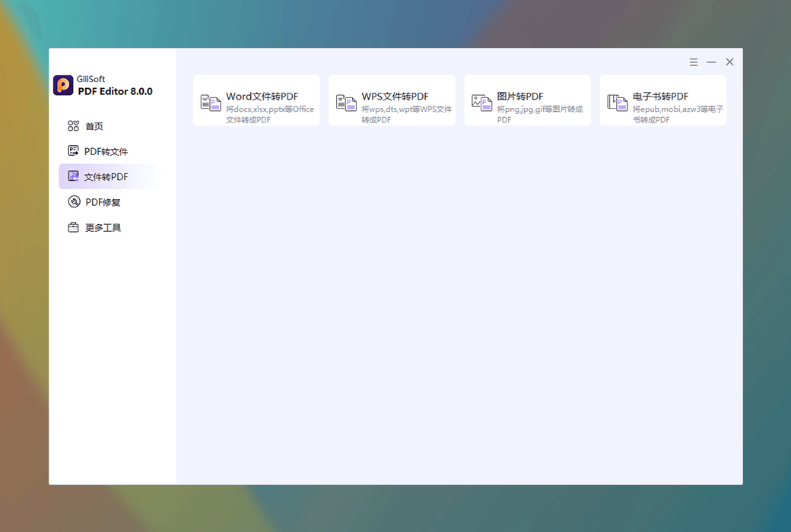
Task: Click description 将wps,dts,wpt等WPS文件转成PDF
Action: click(x=407, y=115)
